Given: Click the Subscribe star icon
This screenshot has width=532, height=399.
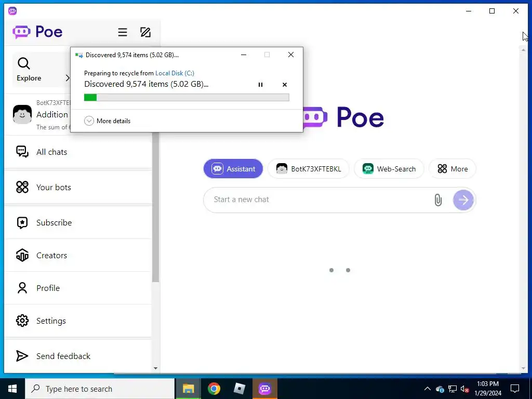Looking at the screenshot, I should click(x=22, y=222).
